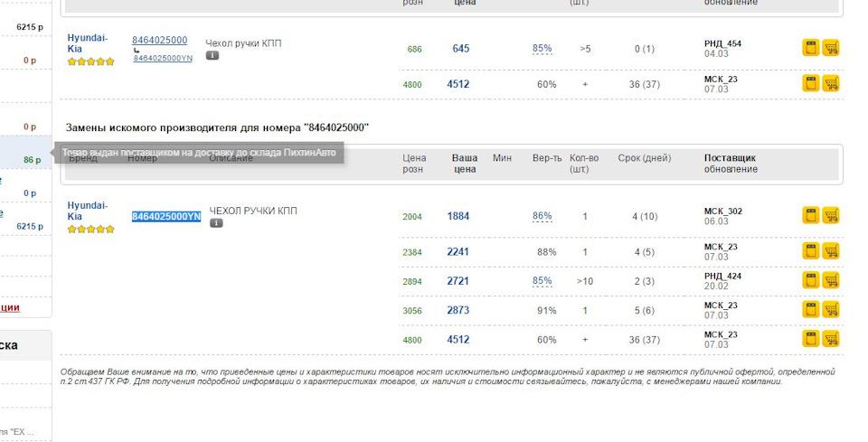Click heading Замены искомого производителя
868x442 pixels.
217,127
